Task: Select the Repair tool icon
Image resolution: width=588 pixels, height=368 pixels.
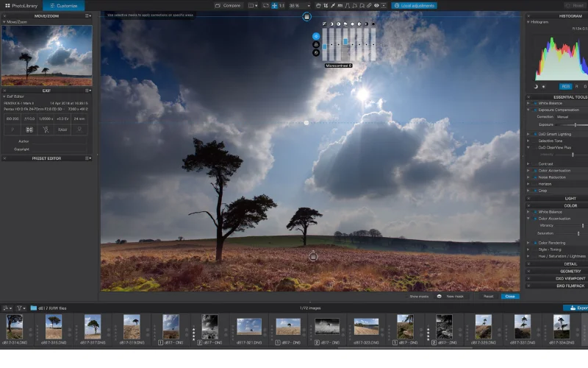Action: click(369, 6)
